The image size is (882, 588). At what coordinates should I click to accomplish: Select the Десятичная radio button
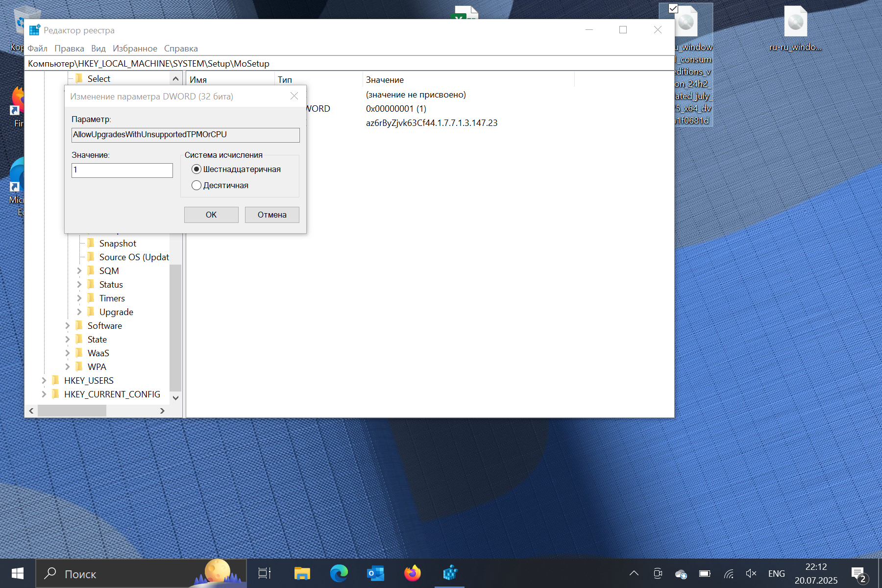[x=196, y=185]
